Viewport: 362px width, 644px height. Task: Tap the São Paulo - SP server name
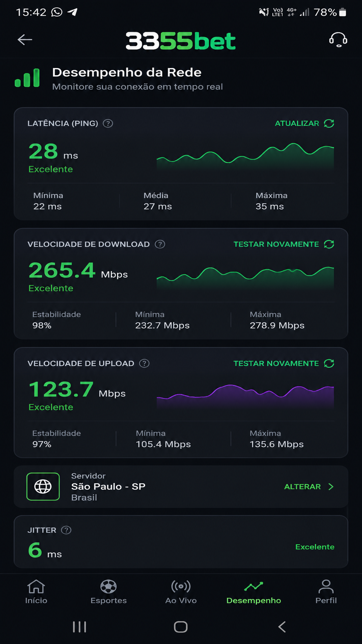[x=108, y=486]
